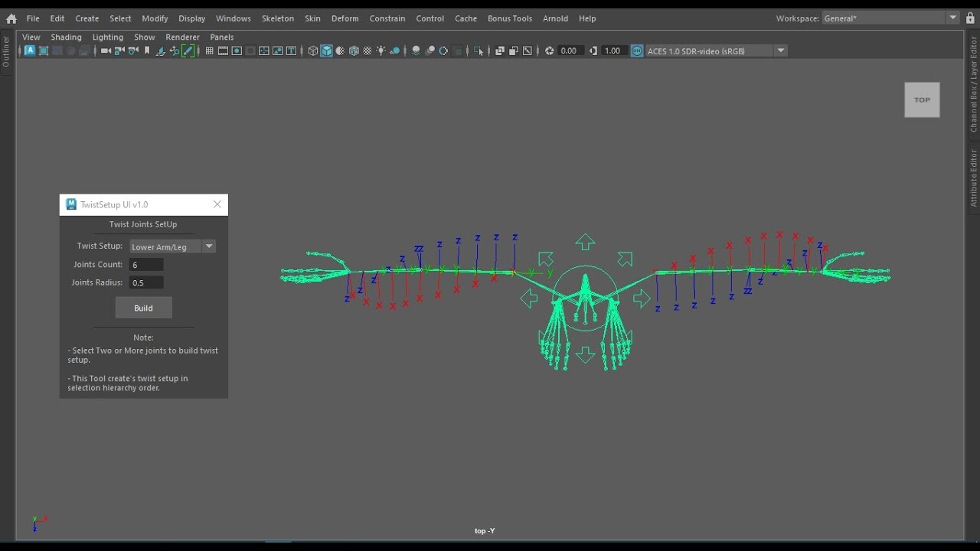The image size is (980, 551).
Task: Open the ACES 1.0 SDR-video dropdown
Action: pos(712,51)
